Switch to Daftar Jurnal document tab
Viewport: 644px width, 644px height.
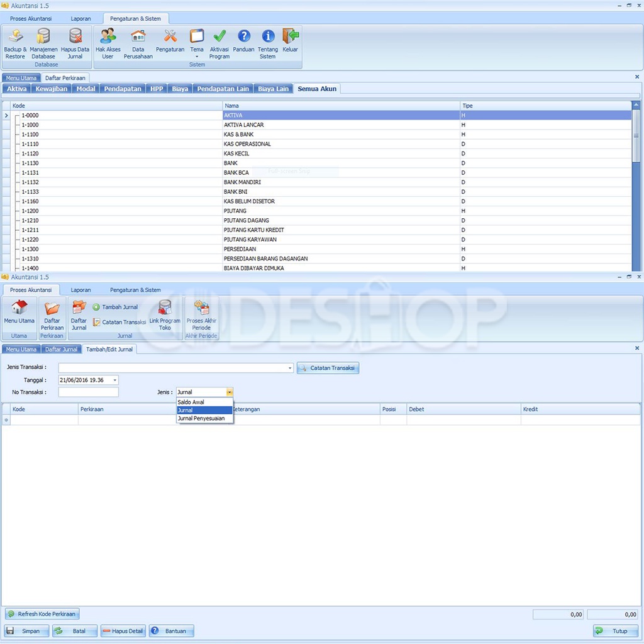(x=61, y=350)
